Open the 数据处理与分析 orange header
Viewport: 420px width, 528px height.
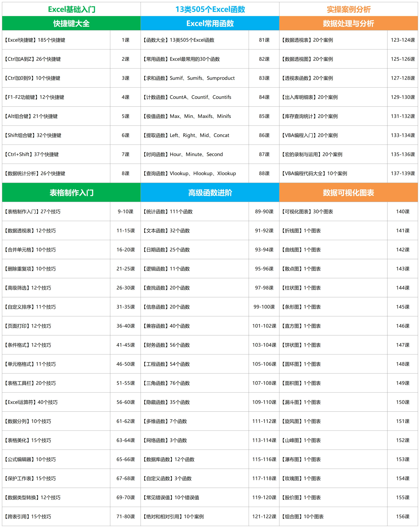click(x=348, y=24)
